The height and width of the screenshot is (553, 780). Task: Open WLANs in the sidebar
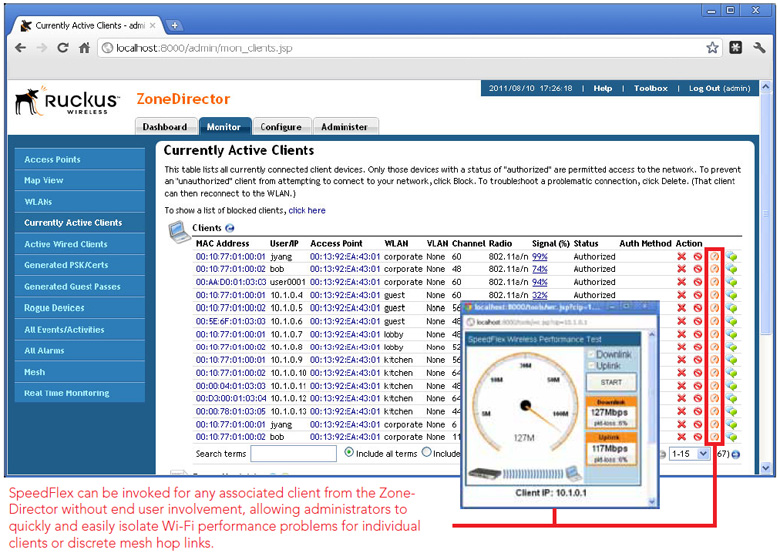coord(80,202)
